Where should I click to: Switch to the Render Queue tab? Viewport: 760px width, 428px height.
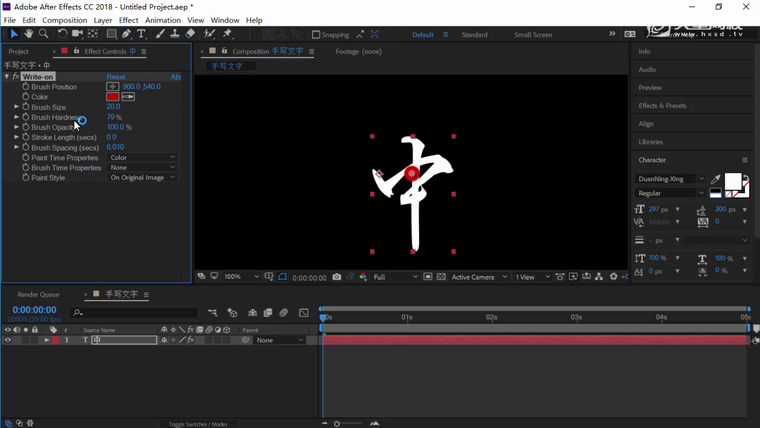[38, 295]
